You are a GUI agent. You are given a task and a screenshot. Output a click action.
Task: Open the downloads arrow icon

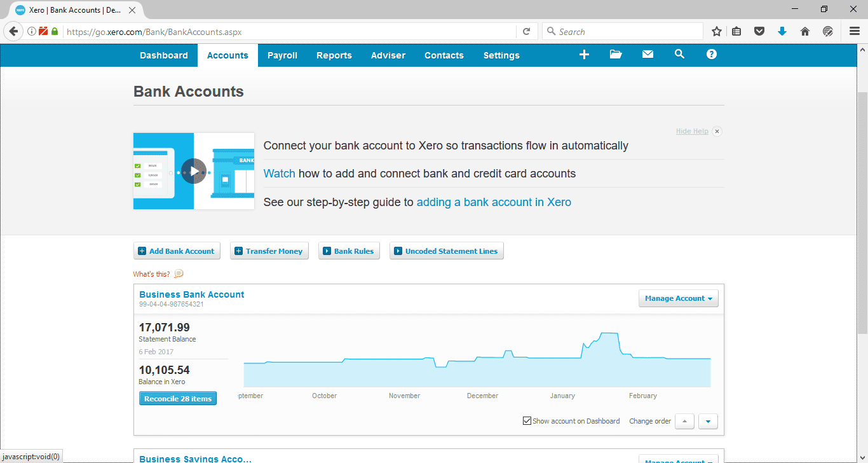[782, 31]
